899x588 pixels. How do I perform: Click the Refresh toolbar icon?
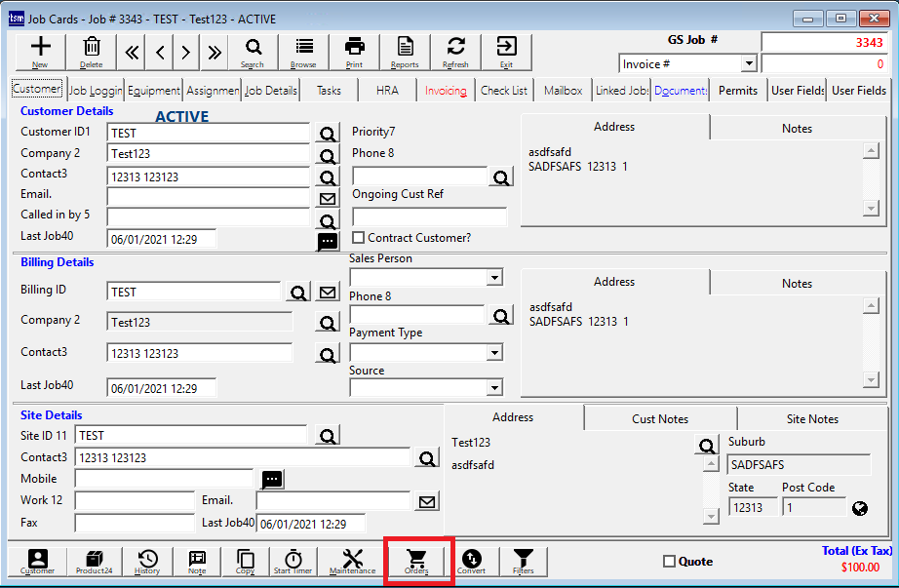click(455, 51)
